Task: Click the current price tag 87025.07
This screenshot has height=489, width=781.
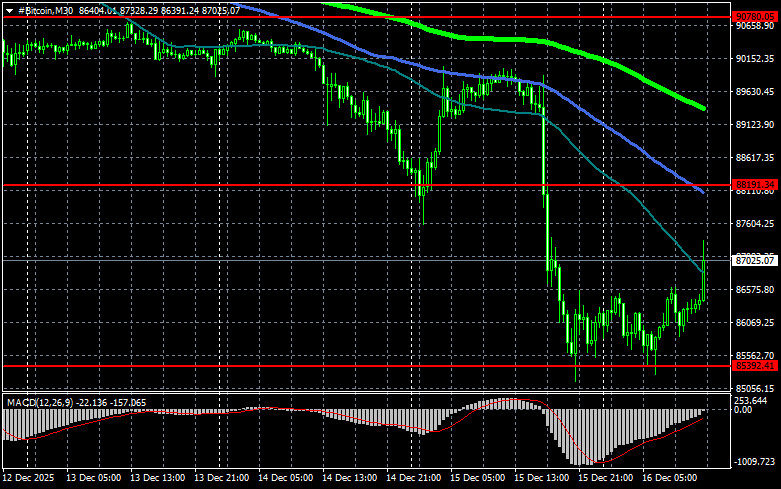Action: [x=754, y=260]
